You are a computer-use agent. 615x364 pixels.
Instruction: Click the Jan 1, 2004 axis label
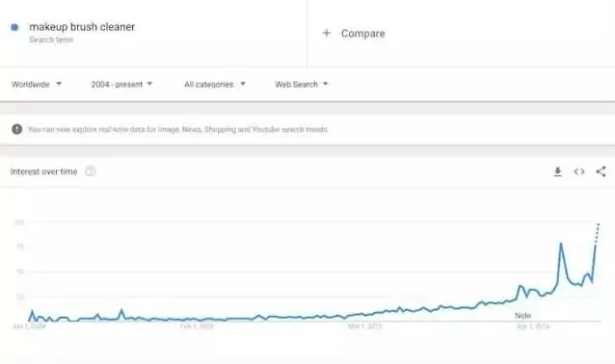(29, 326)
